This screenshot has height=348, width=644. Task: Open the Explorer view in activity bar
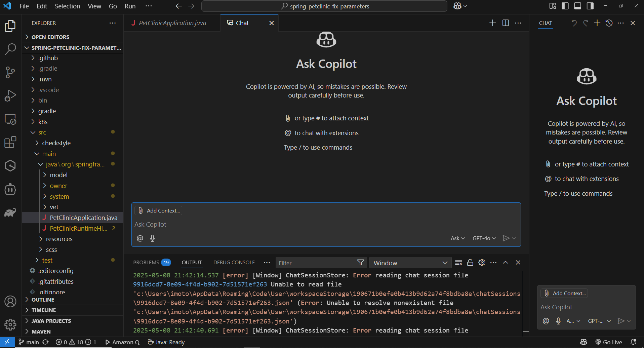10,26
